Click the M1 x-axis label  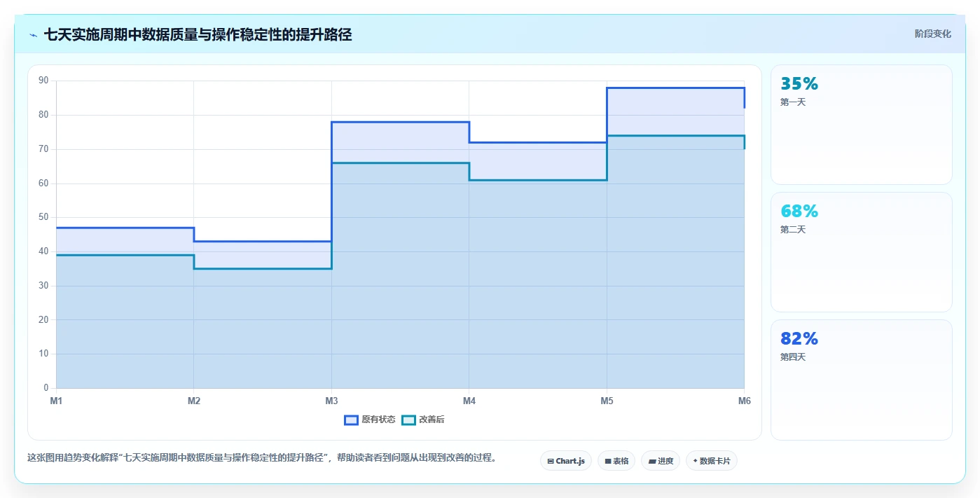(56, 401)
